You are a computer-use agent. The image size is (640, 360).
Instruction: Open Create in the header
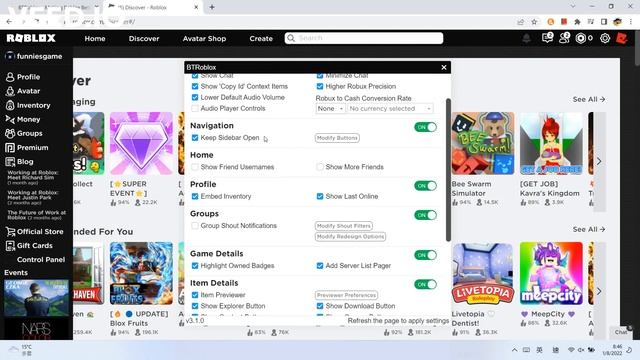[x=261, y=38]
